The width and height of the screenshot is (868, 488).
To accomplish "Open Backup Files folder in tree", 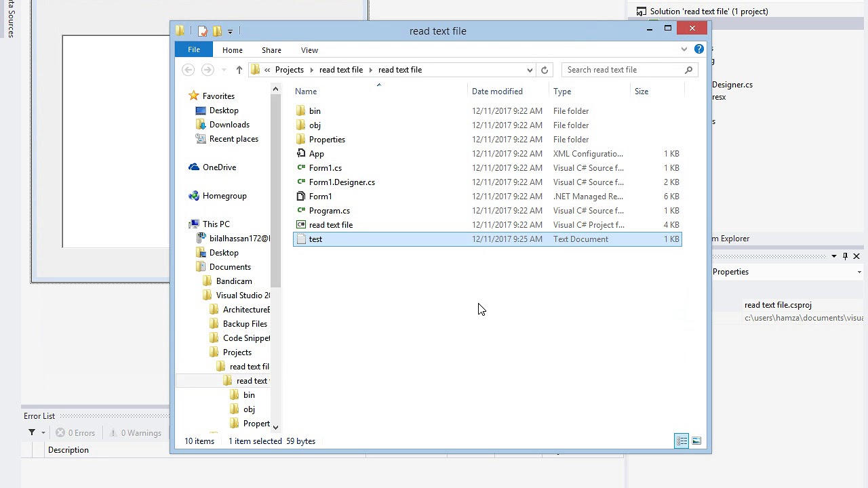I will (245, 324).
